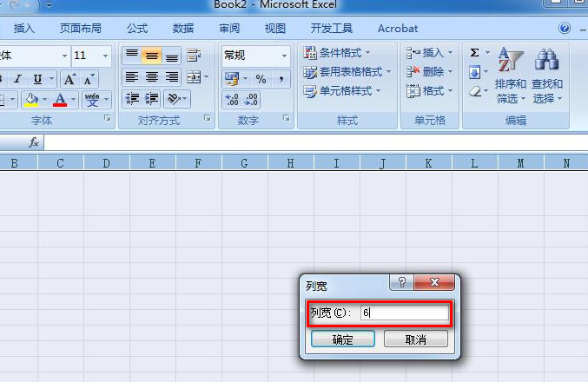Click the clear eraser icon
The image size is (588, 382).
(475, 91)
